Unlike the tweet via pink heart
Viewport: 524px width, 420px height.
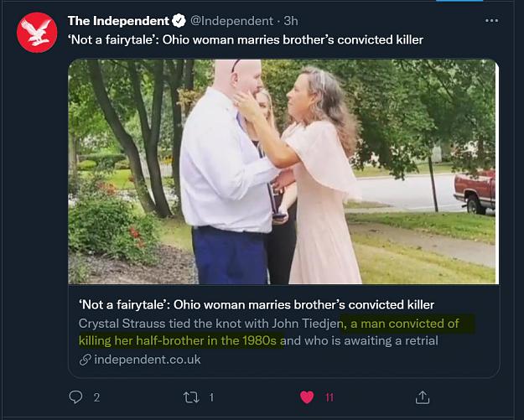[x=307, y=397]
